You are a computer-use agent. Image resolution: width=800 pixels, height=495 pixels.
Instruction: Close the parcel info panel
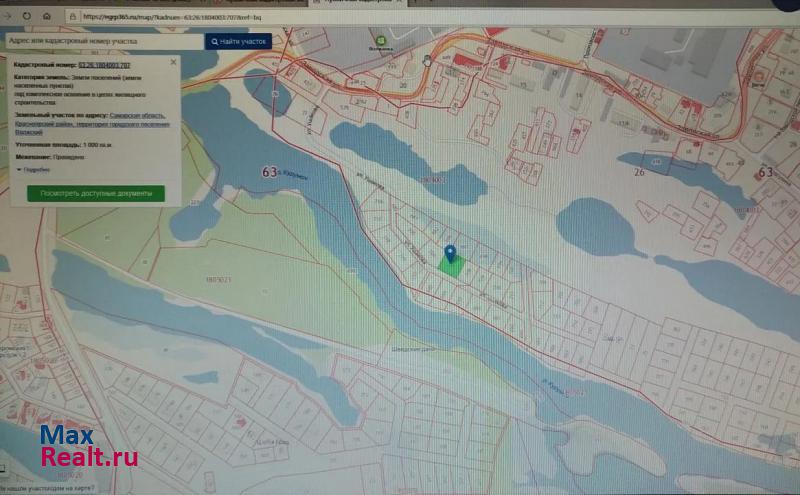click(173, 62)
